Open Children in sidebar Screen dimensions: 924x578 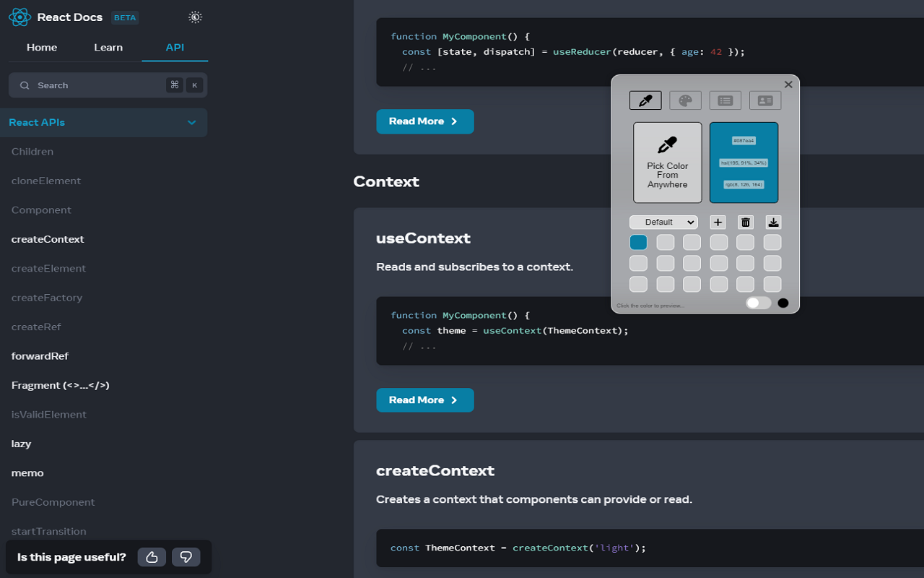(32, 152)
